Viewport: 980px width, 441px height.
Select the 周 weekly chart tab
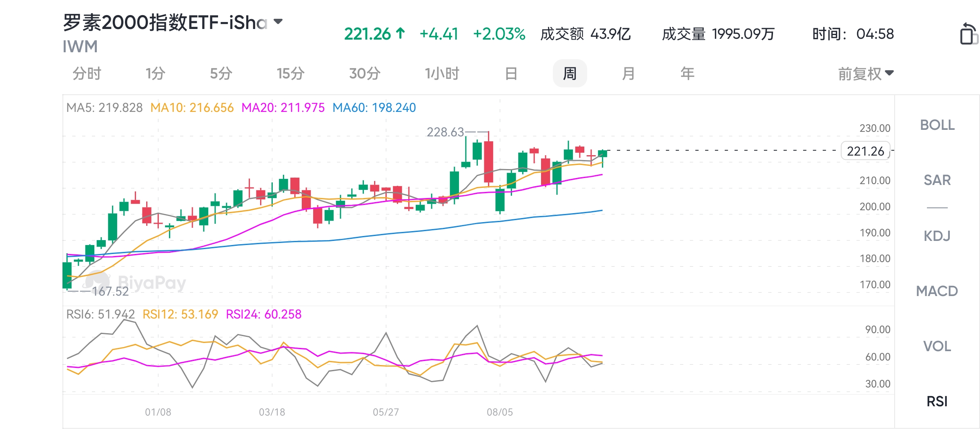[570, 73]
